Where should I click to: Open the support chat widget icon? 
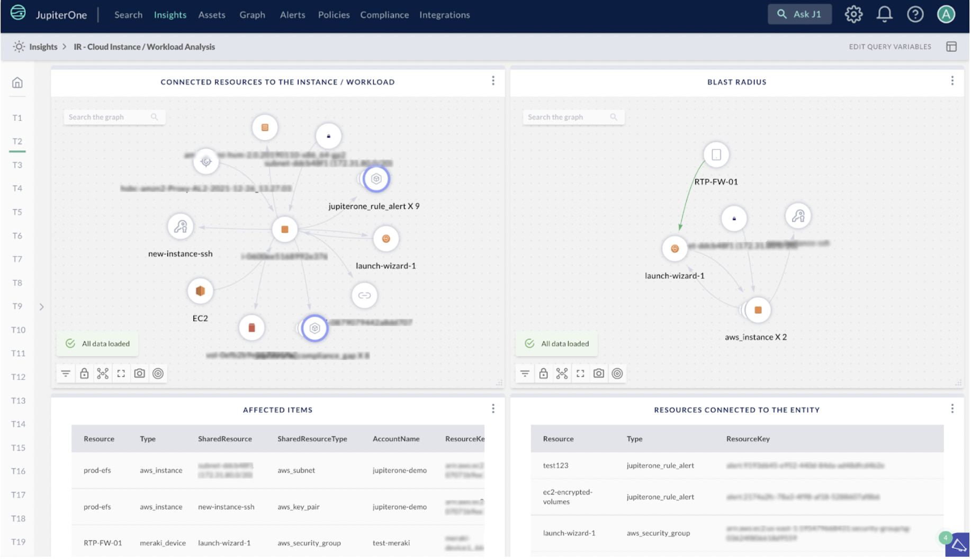[x=959, y=546]
